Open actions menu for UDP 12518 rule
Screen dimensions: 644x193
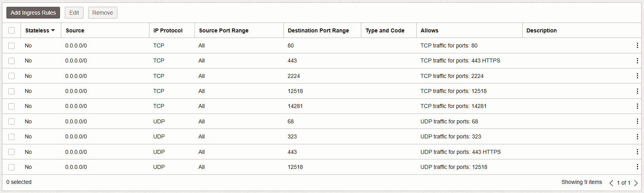[x=637, y=167]
